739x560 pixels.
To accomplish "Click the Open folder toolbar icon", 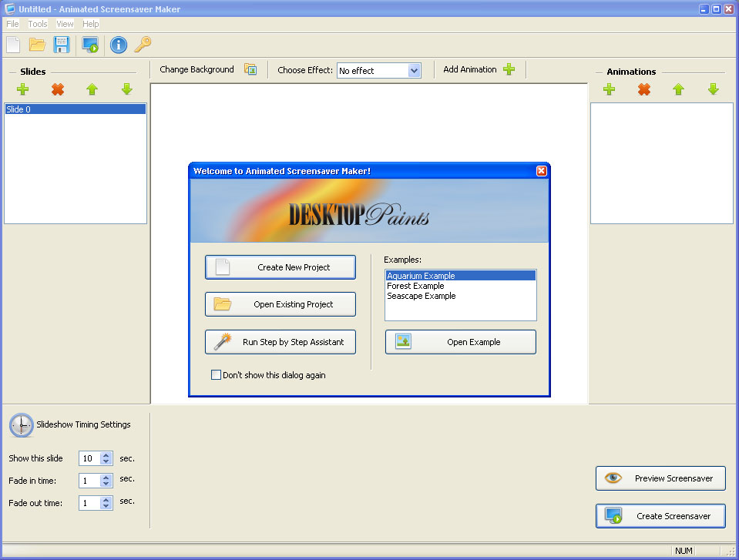I will pos(37,45).
